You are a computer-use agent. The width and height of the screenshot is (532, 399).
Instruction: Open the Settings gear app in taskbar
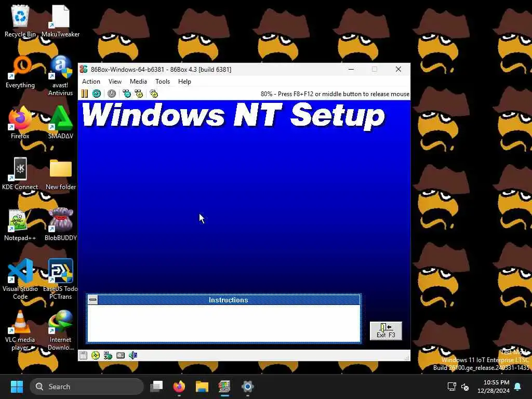tap(248, 387)
